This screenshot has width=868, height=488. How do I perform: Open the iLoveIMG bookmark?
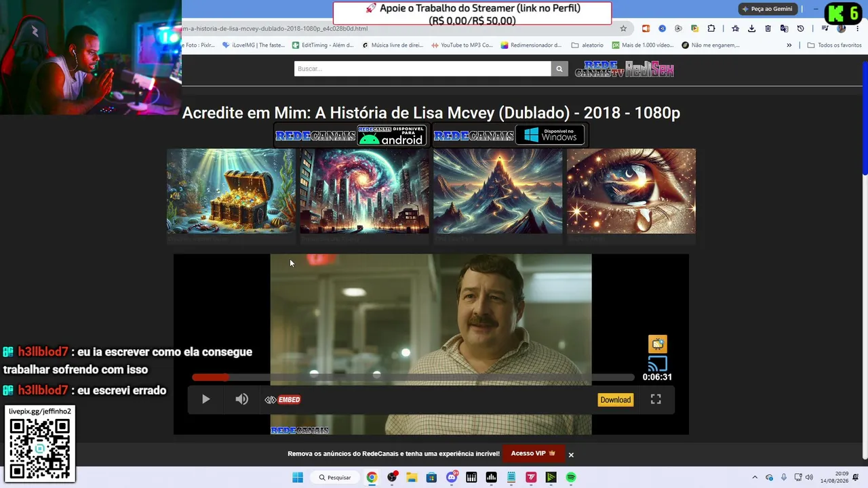(254, 45)
